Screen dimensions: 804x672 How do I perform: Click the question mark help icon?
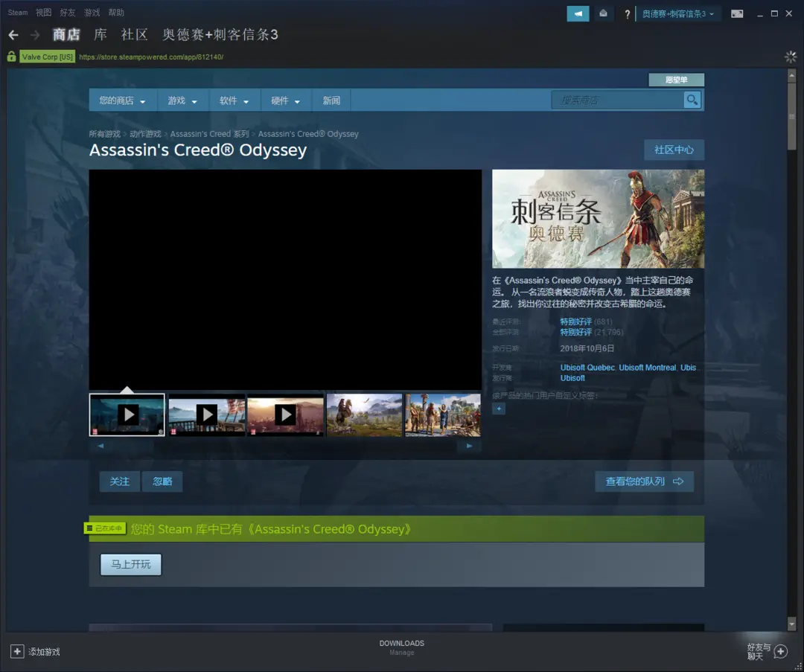click(627, 14)
